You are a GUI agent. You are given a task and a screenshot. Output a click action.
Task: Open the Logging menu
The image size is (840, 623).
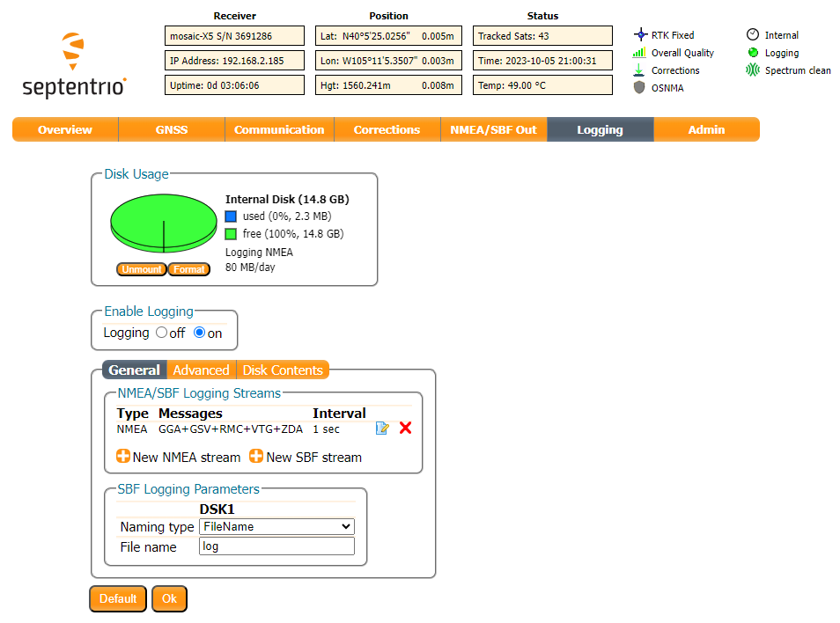tap(600, 129)
